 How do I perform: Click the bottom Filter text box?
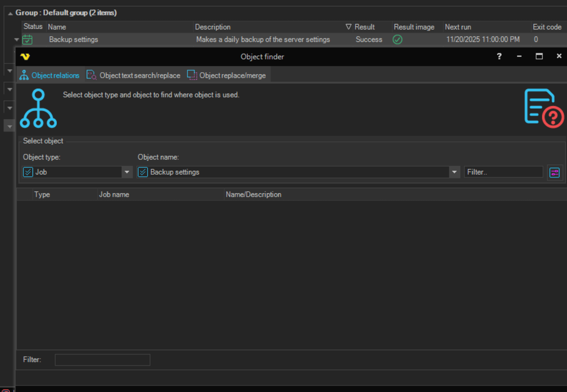tap(102, 360)
